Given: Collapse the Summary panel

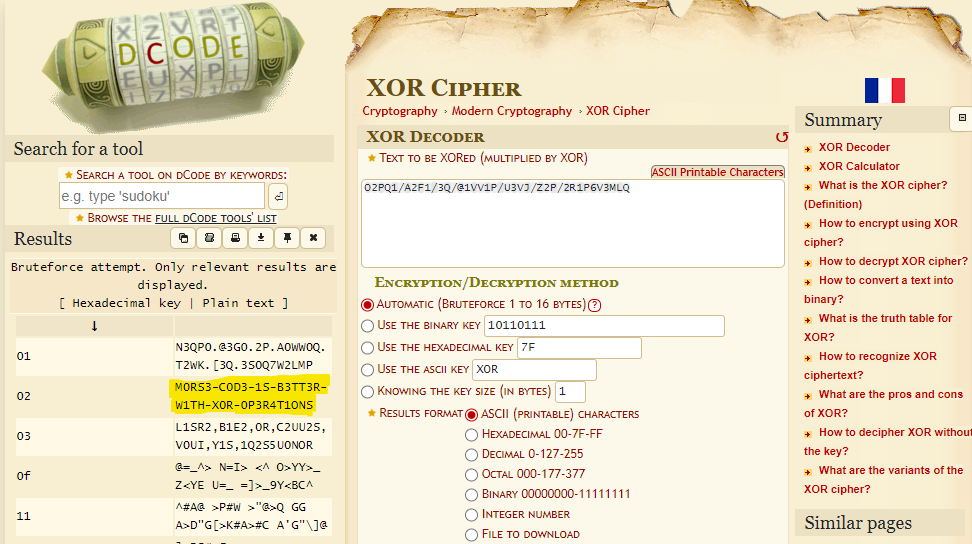Looking at the screenshot, I should [x=962, y=118].
